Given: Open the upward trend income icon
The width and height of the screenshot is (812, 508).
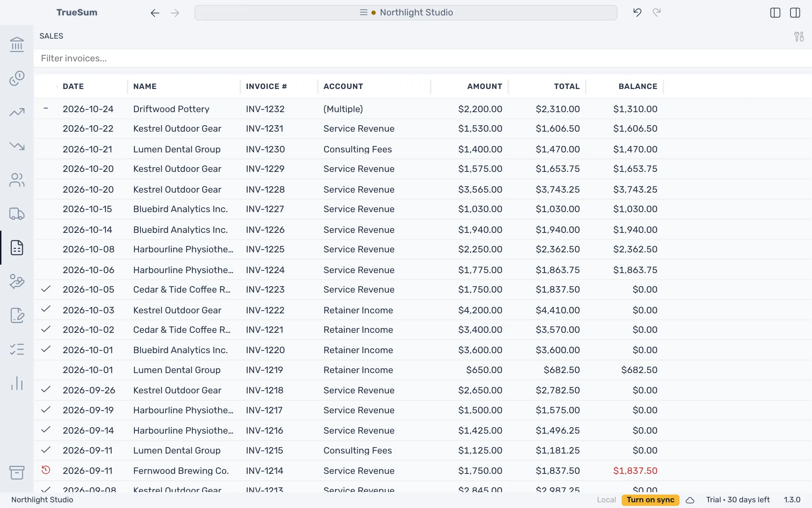Looking at the screenshot, I should tap(17, 112).
